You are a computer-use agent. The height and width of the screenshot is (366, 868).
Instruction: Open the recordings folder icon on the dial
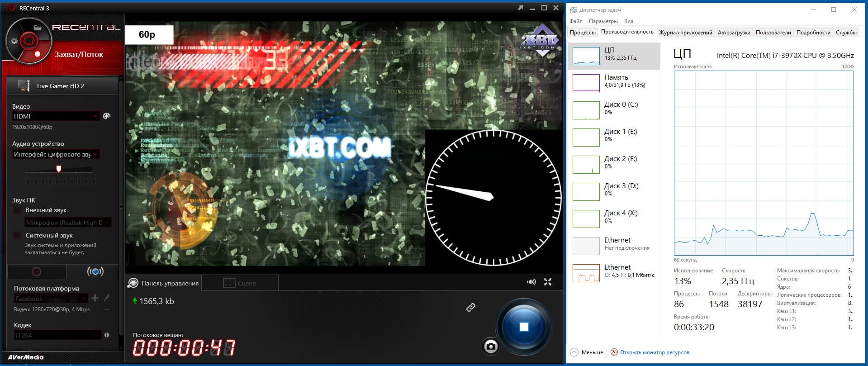coord(38,28)
